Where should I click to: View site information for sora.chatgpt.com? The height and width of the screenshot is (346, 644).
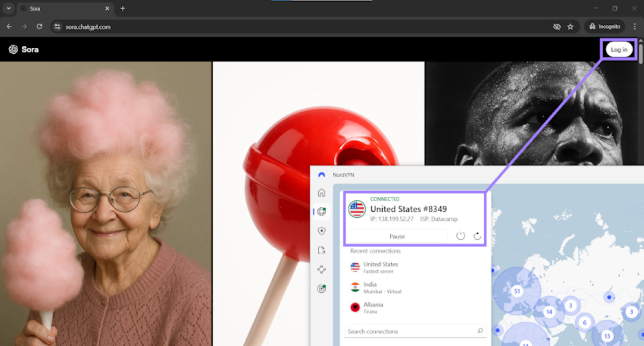[x=58, y=26]
